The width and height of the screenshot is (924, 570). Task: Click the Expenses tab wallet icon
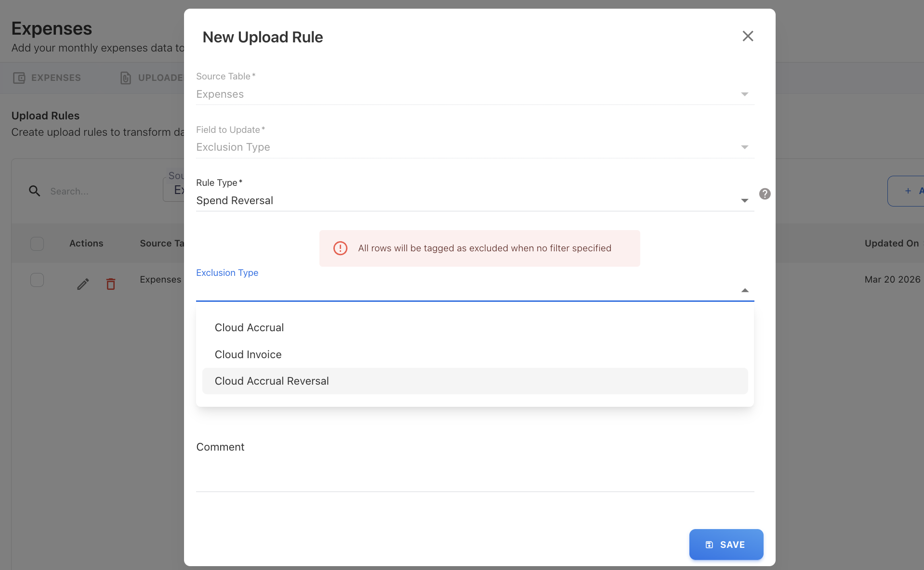point(19,78)
